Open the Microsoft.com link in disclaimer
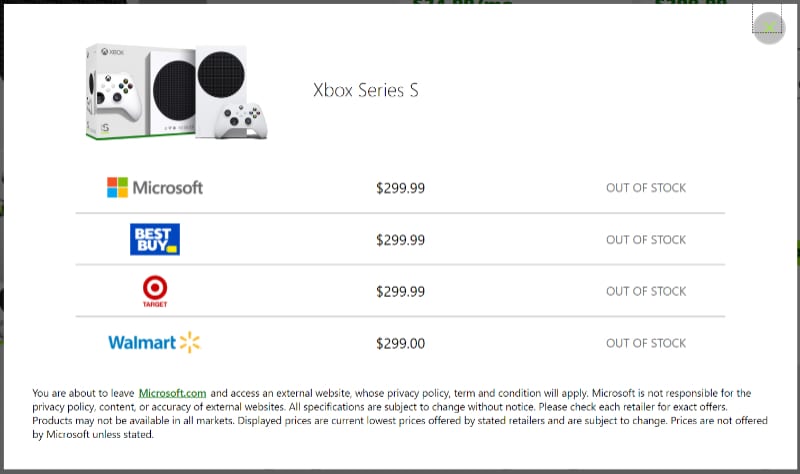Screen dimensions: 800x474 (172, 394)
